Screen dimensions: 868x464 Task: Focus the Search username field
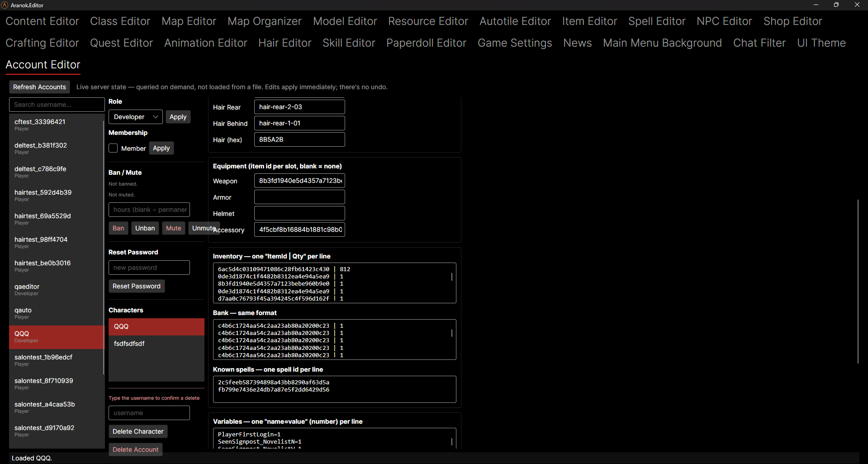click(57, 105)
